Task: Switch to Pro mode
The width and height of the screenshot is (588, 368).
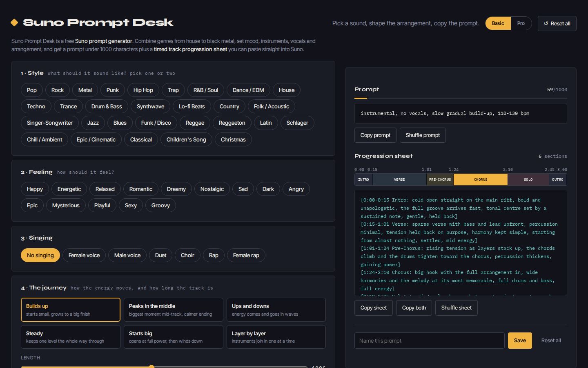Action: (521, 23)
